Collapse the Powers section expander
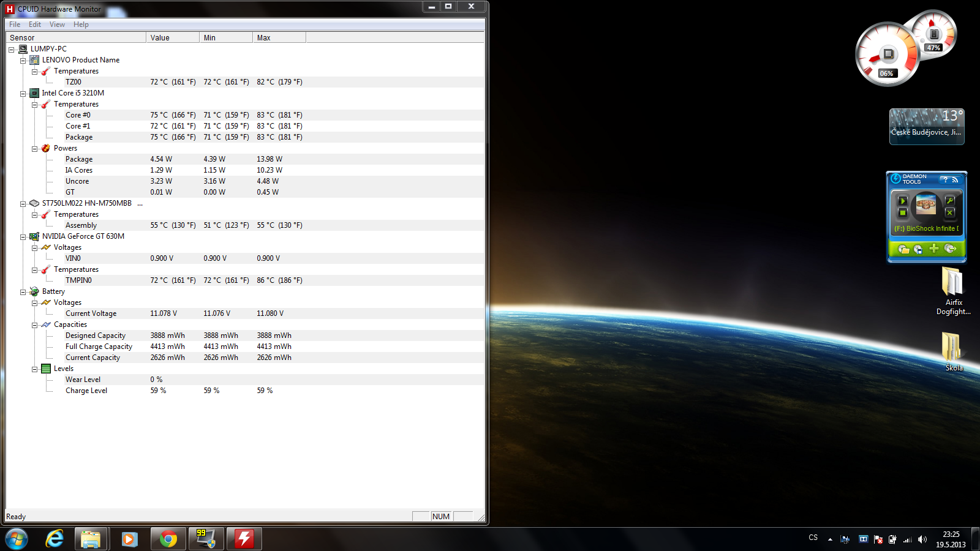Viewport: 980px width, 551px height. (34, 149)
